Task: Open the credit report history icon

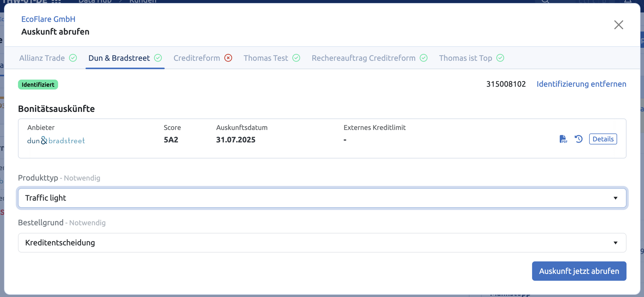Action: pyautogui.click(x=579, y=139)
